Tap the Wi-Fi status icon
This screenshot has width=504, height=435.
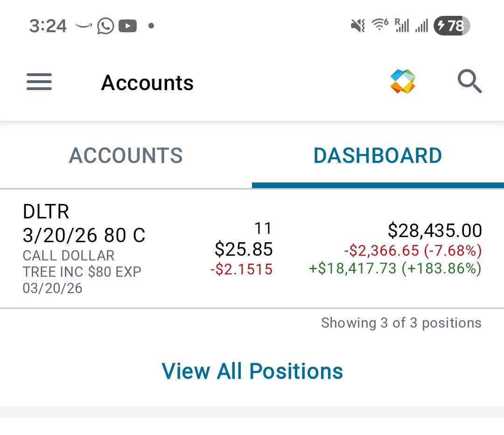pyautogui.click(x=380, y=26)
